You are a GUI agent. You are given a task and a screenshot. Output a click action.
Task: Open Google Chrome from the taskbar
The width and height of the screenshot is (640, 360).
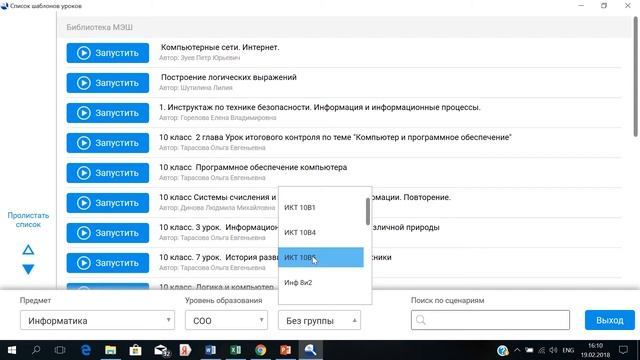coord(260,350)
